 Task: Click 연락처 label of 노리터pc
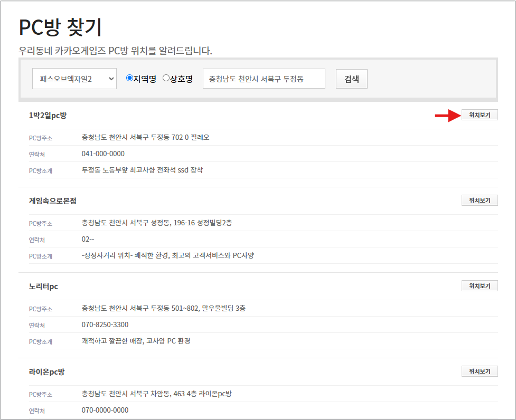[37, 326]
